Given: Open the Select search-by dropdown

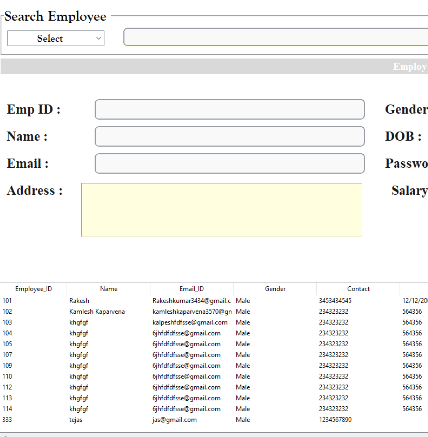Looking at the screenshot, I should 56,38.
